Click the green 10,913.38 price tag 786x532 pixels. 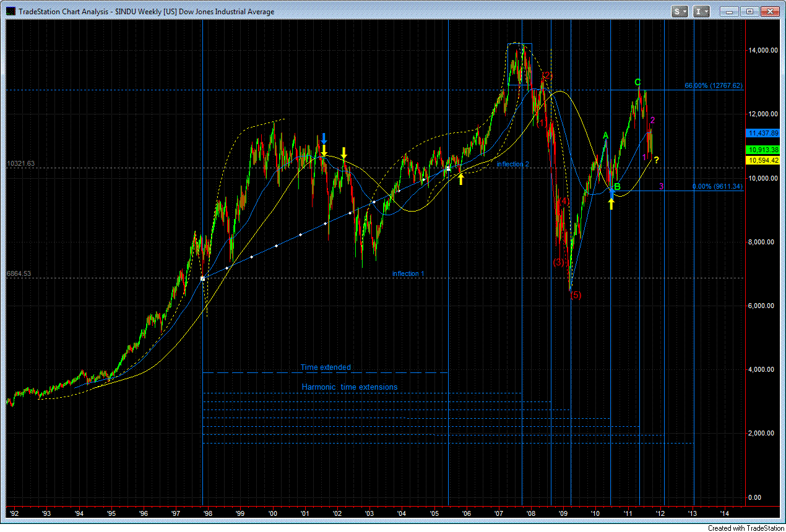tap(763, 150)
